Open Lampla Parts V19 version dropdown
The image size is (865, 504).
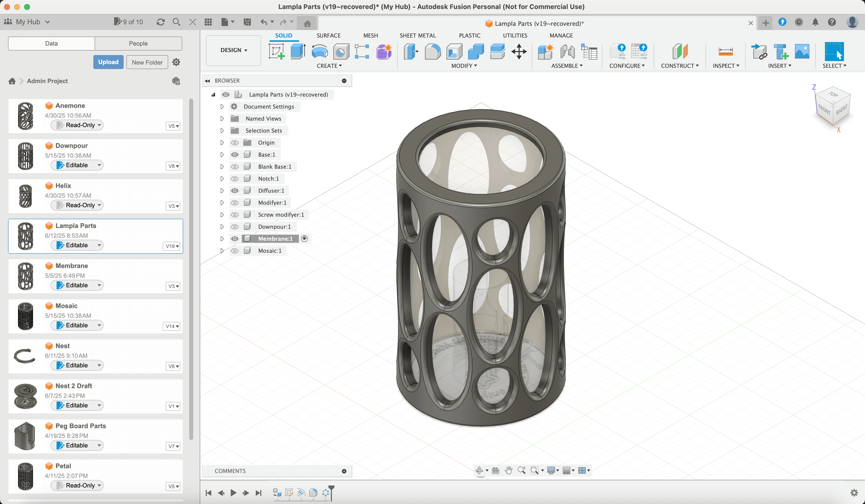[172, 246]
